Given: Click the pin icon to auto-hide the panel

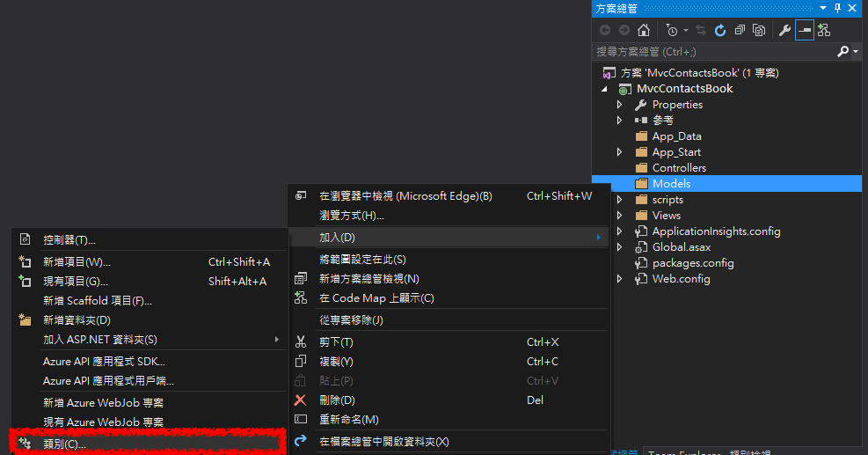Looking at the screenshot, I should coord(837,8).
